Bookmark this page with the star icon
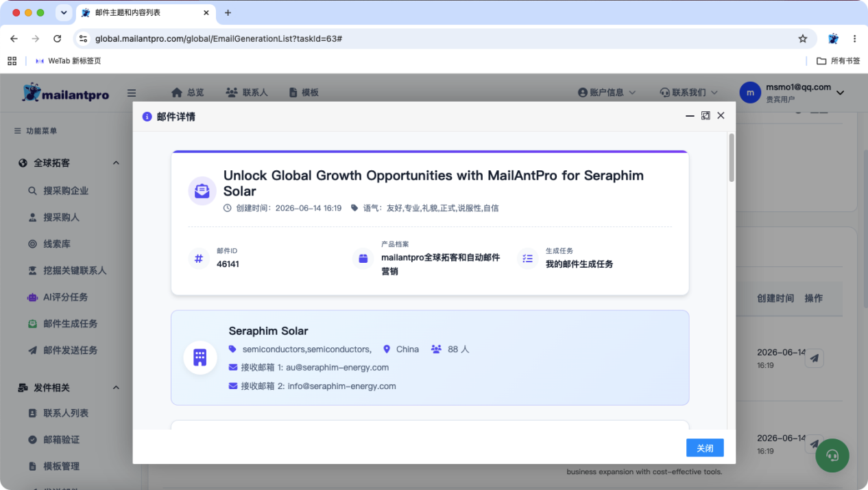The image size is (868, 490). 803,39
